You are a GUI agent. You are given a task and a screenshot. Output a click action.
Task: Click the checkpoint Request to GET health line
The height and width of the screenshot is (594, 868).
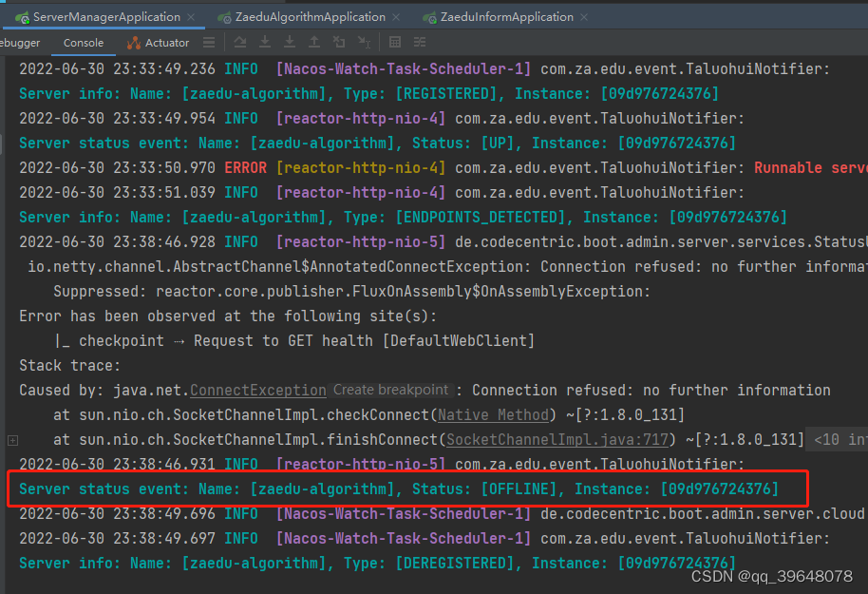[x=294, y=341]
